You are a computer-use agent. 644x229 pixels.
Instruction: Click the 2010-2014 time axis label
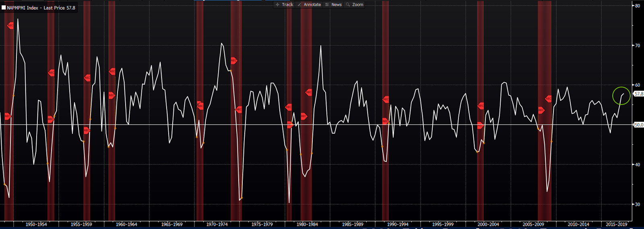[578, 225]
